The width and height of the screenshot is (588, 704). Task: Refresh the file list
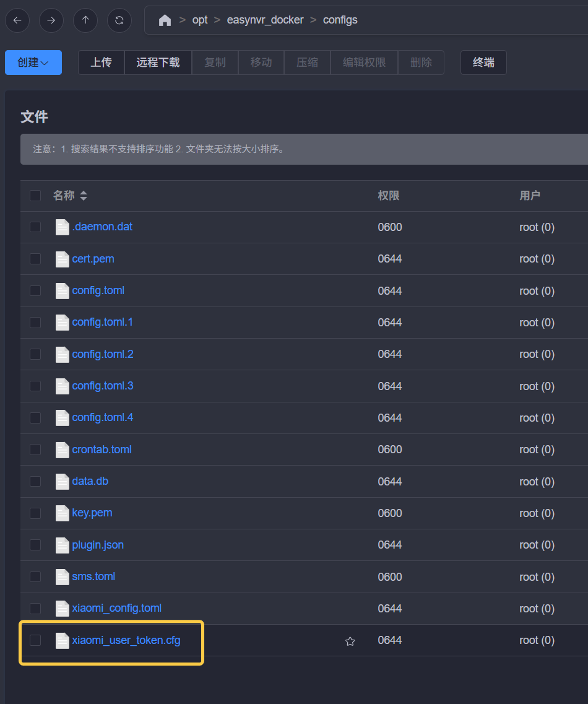(119, 20)
